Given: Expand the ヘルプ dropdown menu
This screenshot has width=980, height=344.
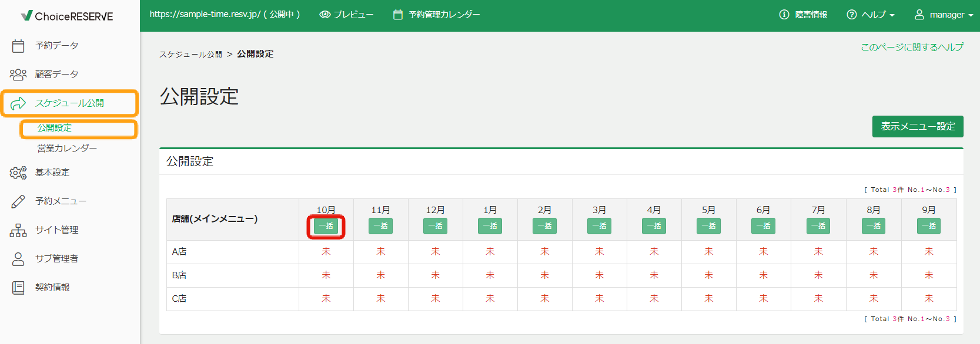Looking at the screenshot, I should pos(871,15).
